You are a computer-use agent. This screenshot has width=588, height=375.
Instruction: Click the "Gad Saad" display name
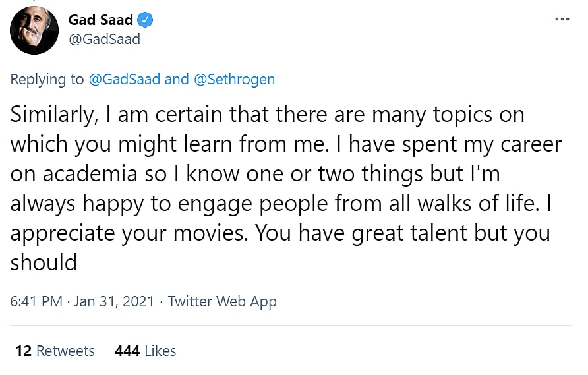tap(101, 20)
